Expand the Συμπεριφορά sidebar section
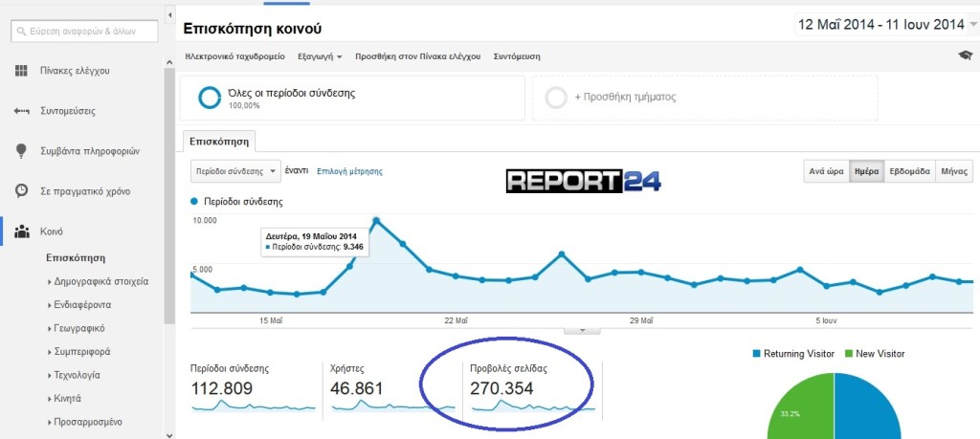The height and width of the screenshot is (439, 980). pos(79,352)
